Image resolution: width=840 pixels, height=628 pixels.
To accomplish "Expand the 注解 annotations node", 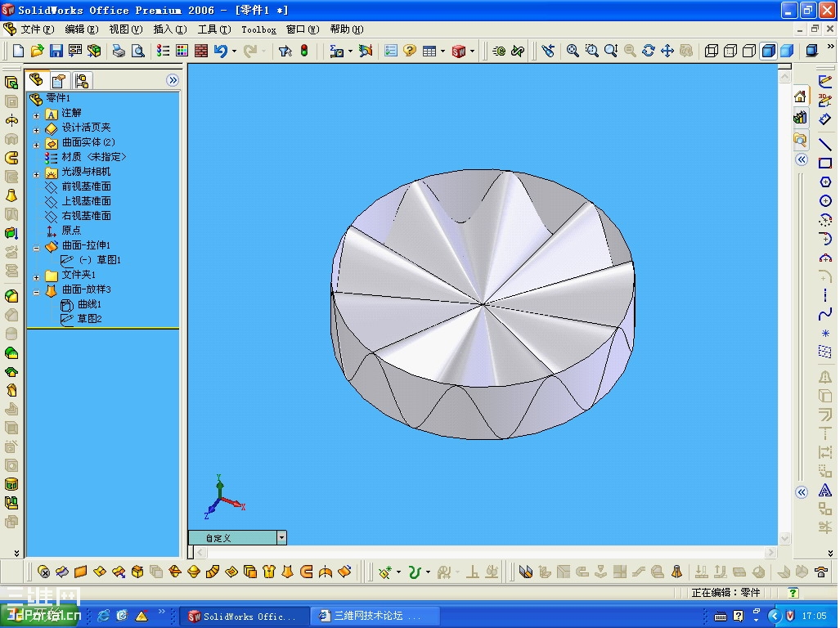I will tap(37, 115).
